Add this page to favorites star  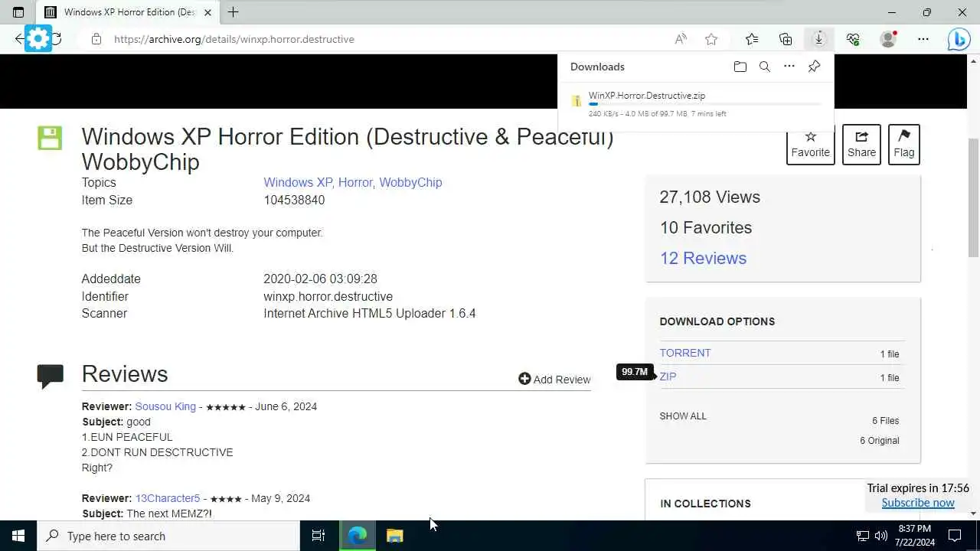click(x=711, y=39)
